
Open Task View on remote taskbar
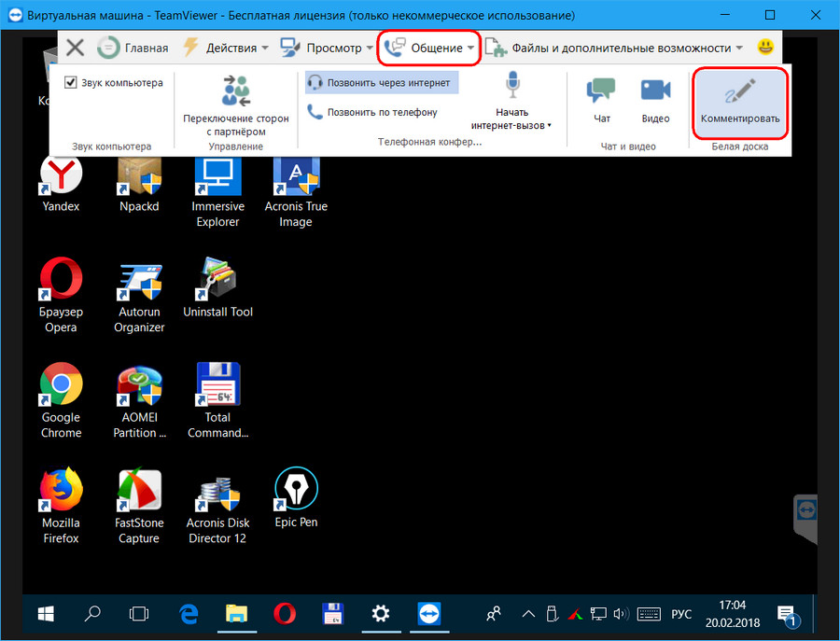coord(139,614)
